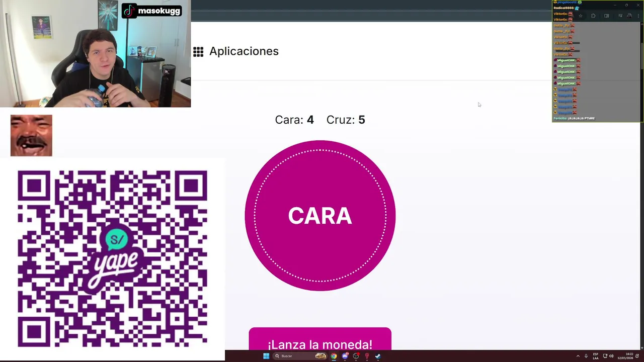The image size is (644, 362).
Task: Open the browser three-dot menu
Action: 638,16
